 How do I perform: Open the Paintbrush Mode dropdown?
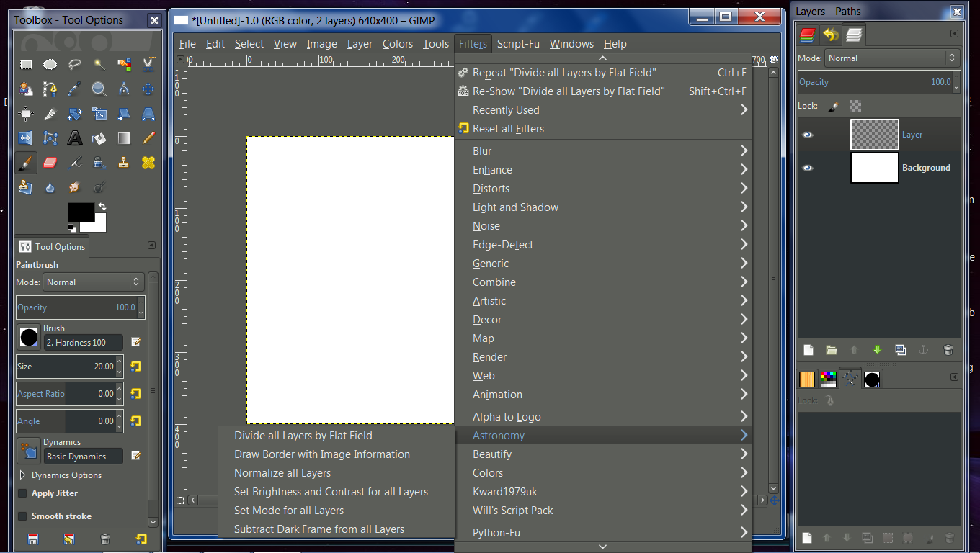(94, 282)
